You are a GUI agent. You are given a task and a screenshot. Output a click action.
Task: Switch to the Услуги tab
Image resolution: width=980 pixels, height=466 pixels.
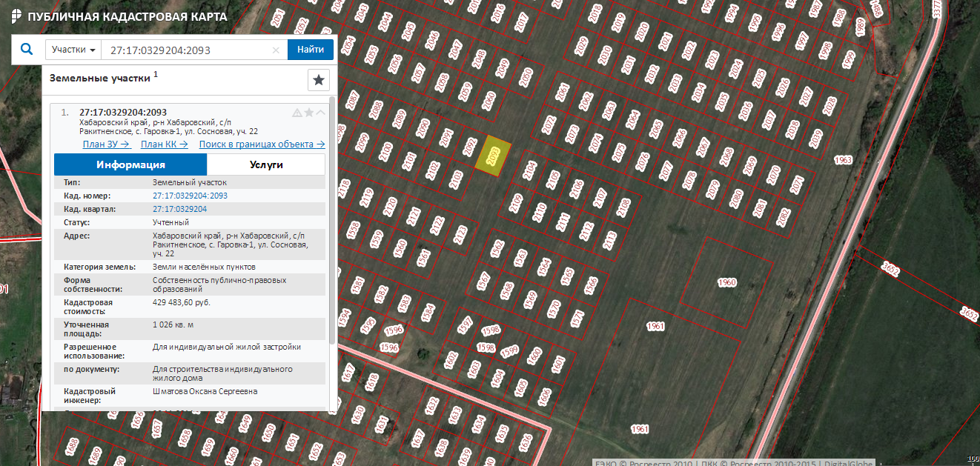[x=266, y=164]
